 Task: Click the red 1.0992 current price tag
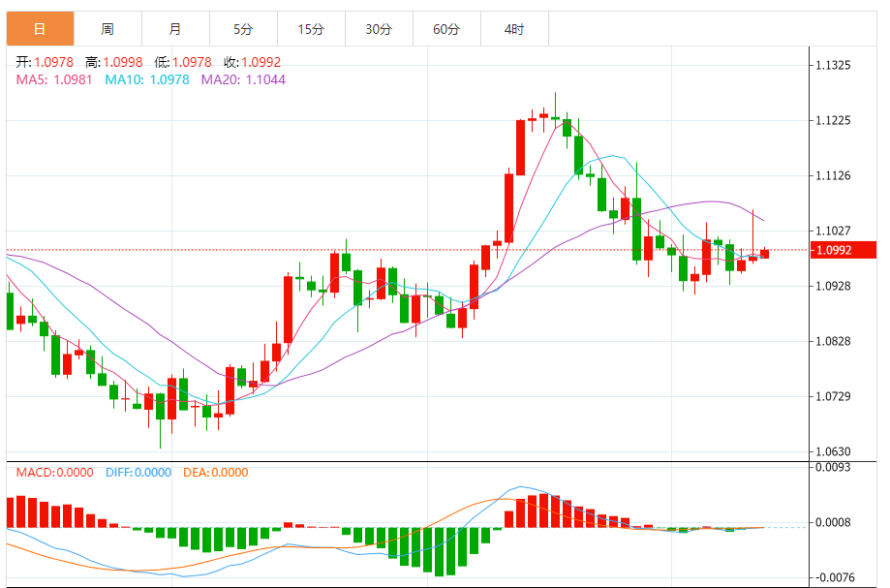click(x=843, y=250)
